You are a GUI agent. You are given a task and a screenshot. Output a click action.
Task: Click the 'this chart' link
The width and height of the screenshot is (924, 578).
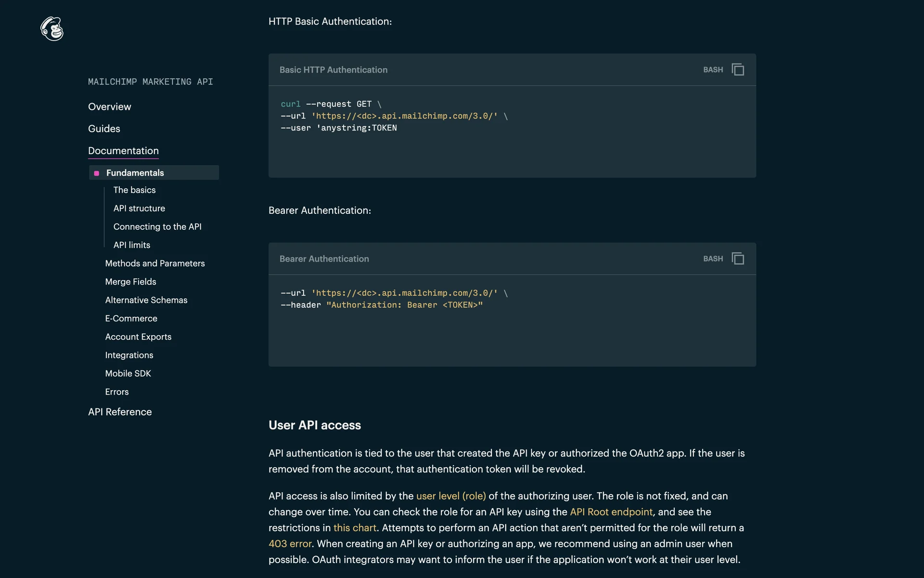click(x=355, y=528)
